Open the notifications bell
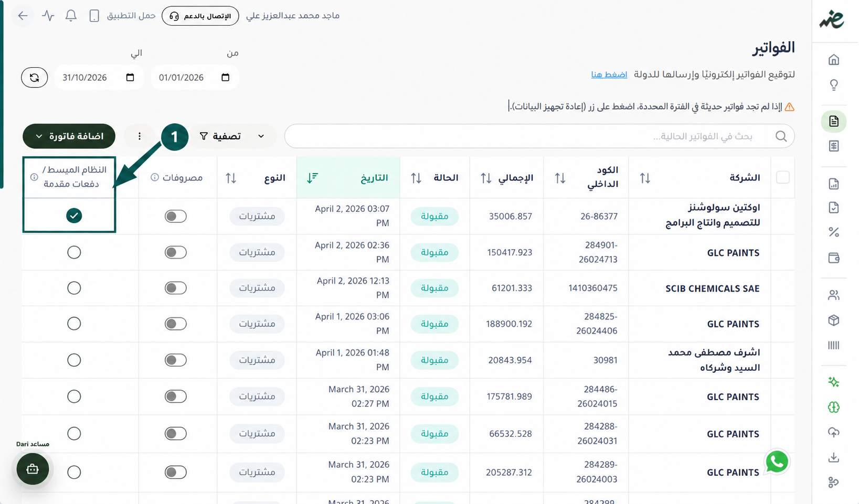Image resolution: width=859 pixels, height=504 pixels. coord(71,16)
